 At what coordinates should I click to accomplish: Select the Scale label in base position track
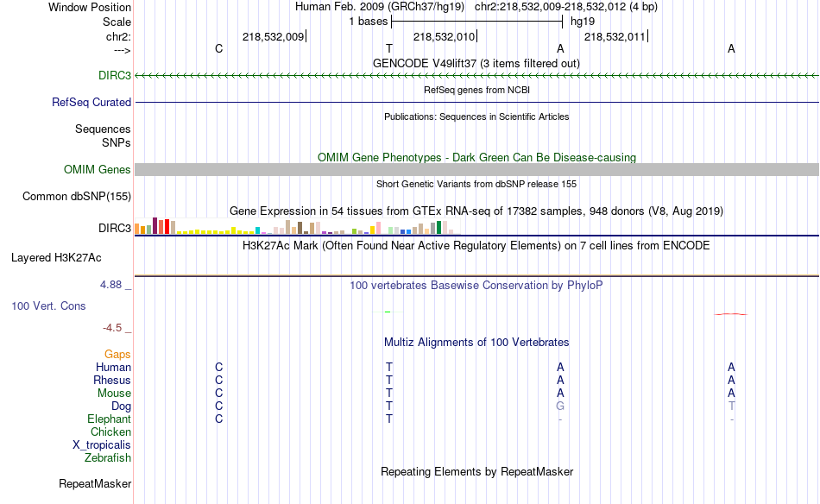tap(117, 22)
